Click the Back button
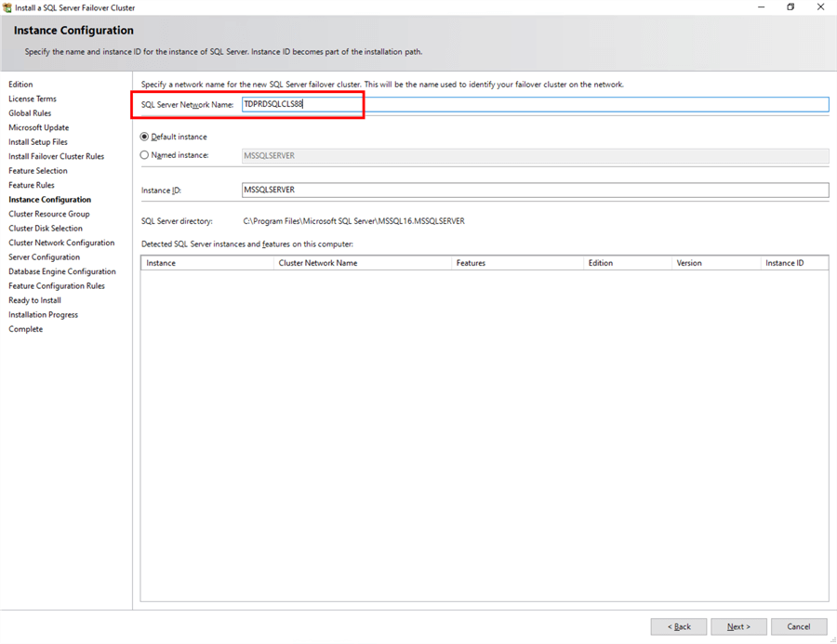The height and width of the screenshot is (644, 837). pos(679,626)
